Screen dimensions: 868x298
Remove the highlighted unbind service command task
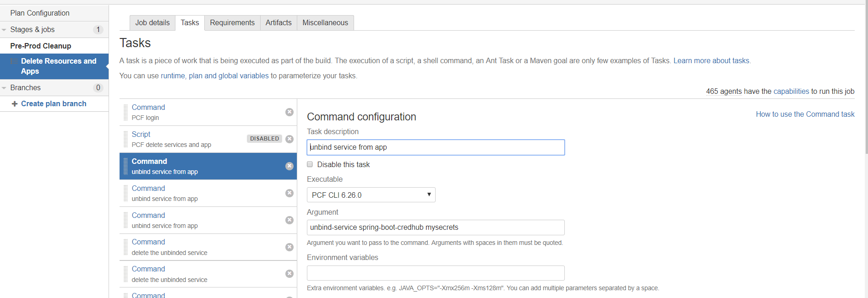point(289,166)
